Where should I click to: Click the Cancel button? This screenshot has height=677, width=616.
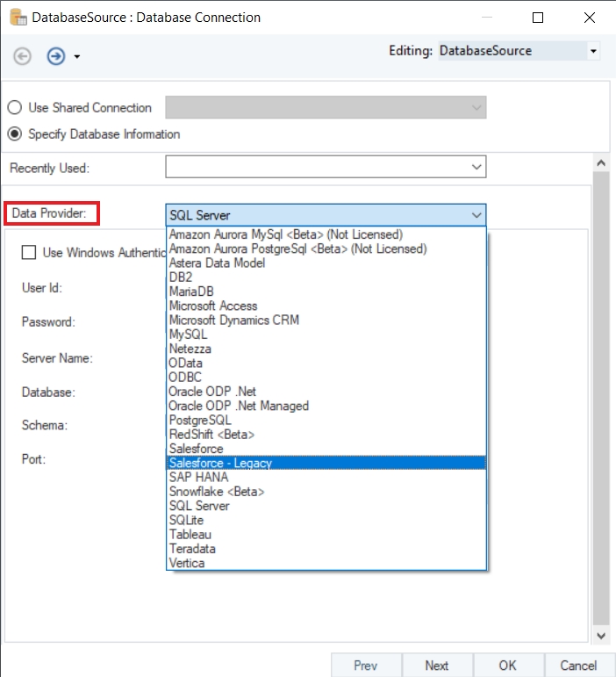[x=578, y=666]
